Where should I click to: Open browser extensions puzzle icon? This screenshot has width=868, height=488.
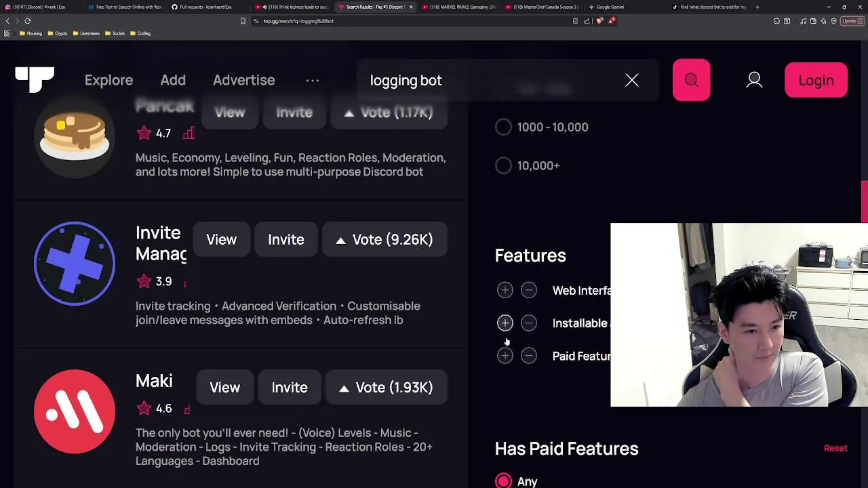(776, 21)
